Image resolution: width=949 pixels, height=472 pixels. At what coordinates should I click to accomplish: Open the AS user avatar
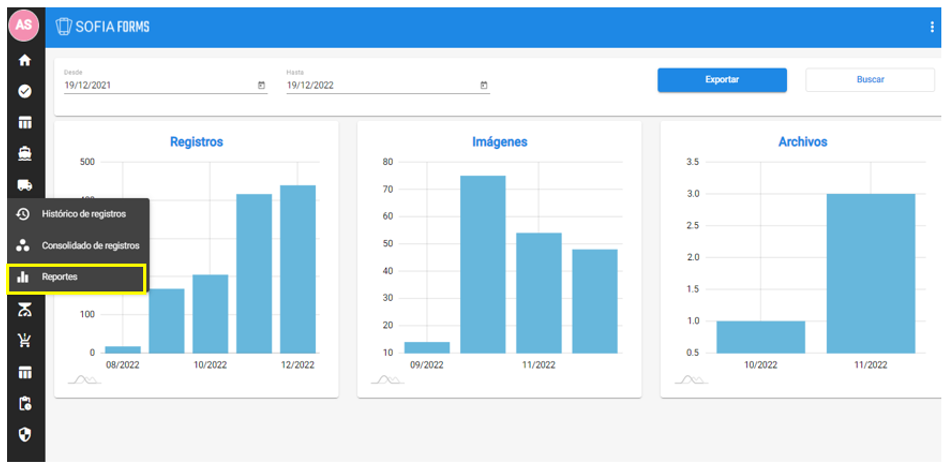pos(24,25)
